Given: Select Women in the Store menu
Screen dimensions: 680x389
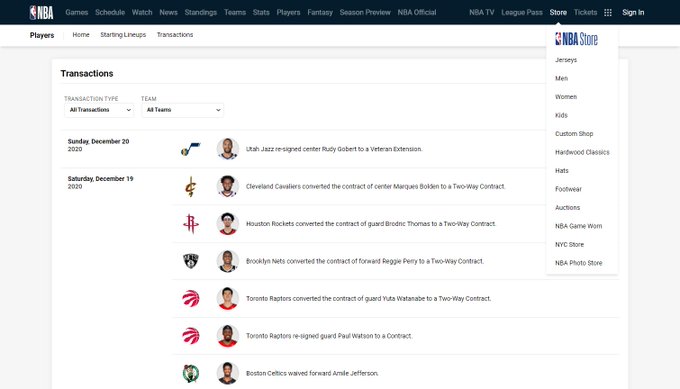Looking at the screenshot, I should pyautogui.click(x=566, y=97).
